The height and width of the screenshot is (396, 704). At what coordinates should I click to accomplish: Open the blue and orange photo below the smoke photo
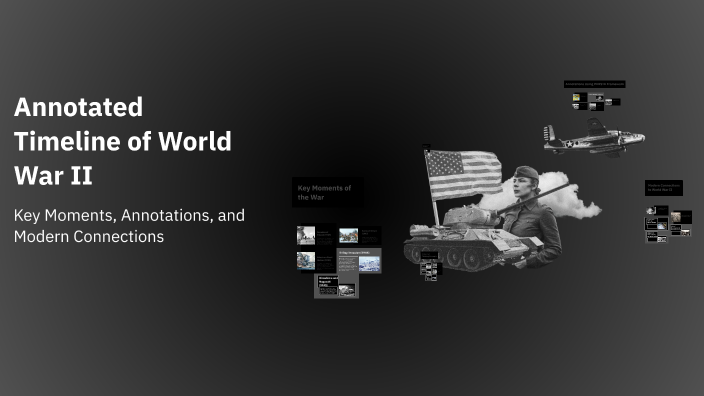pyautogui.click(x=306, y=261)
